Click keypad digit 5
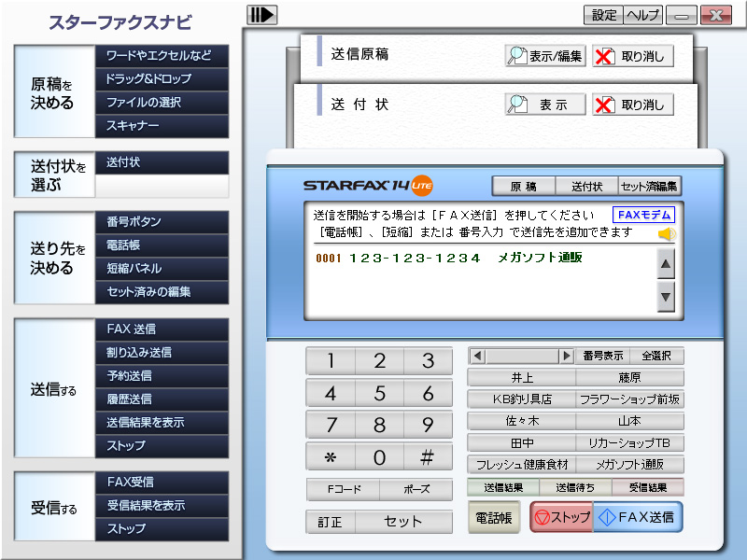747x560 pixels. pyautogui.click(x=380, y=393)
